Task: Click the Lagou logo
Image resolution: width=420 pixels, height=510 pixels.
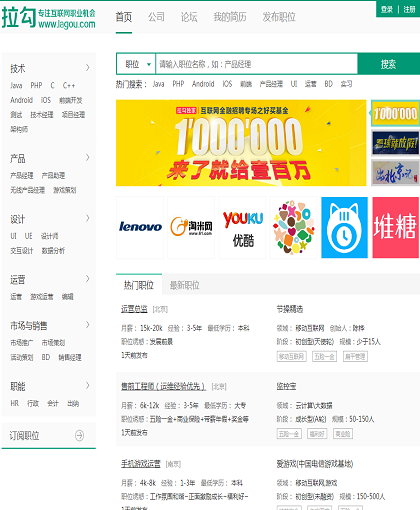Action: [x=49, y=17]
